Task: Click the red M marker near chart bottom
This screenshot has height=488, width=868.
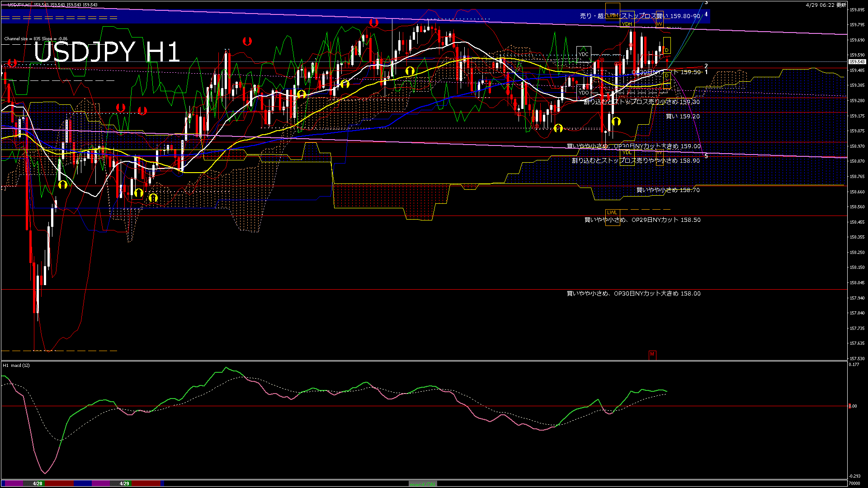Action: pos(652,354)
